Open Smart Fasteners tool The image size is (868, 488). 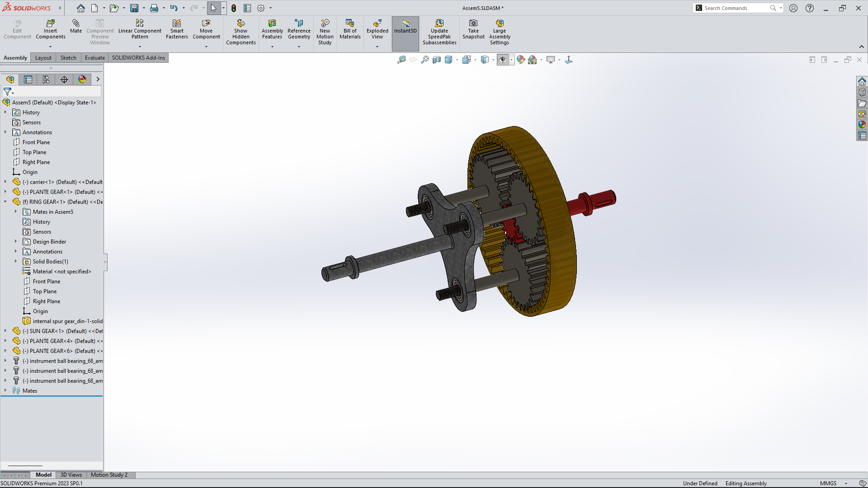point(177,29)
